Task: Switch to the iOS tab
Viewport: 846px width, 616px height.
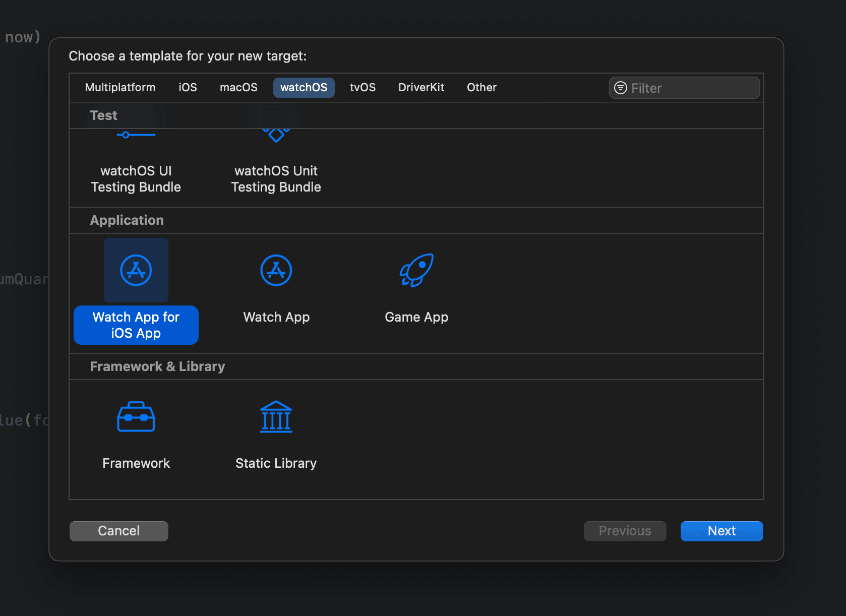Action: coord(188,88)
